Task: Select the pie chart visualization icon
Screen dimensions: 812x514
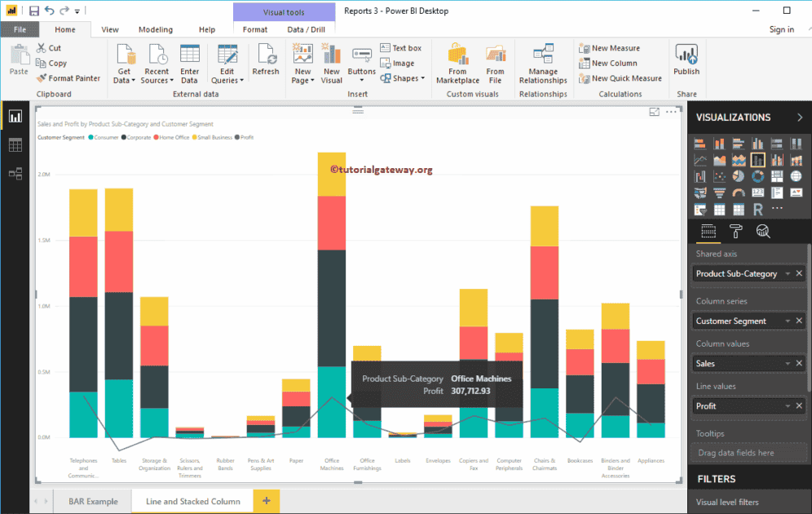Action: (x=739, y=177)
